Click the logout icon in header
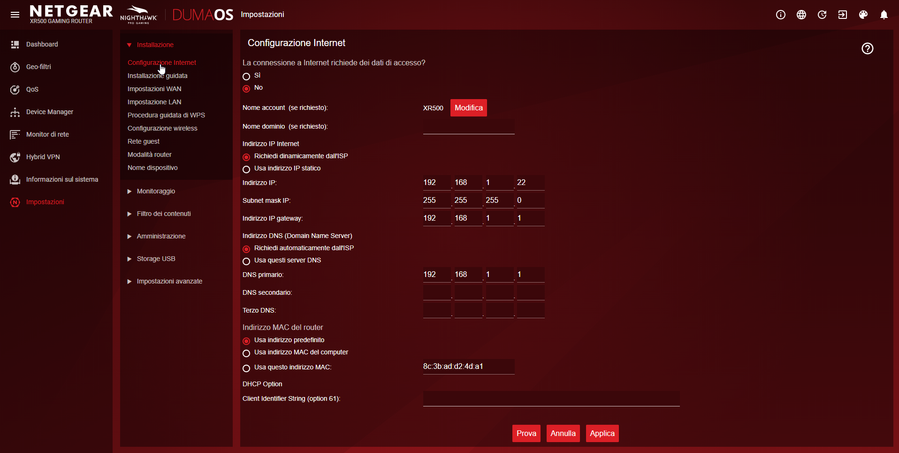The width and height of the screenshot is (899, 453). [842, 15]
